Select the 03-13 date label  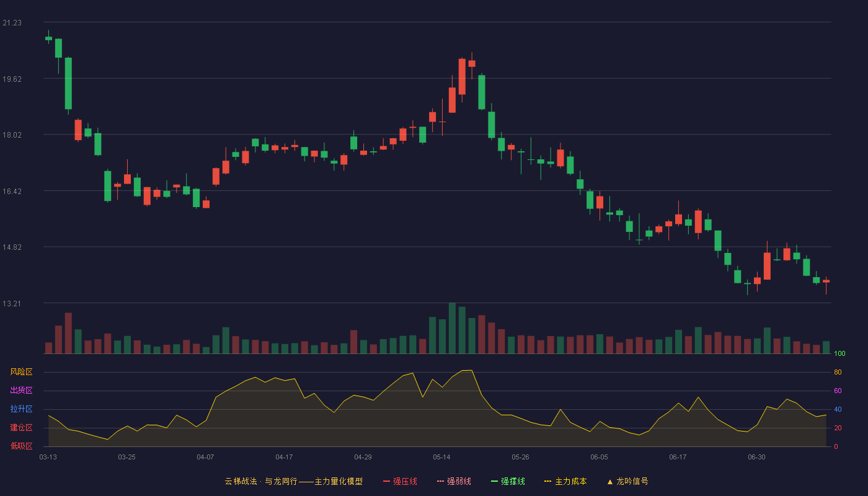point(48,457)
